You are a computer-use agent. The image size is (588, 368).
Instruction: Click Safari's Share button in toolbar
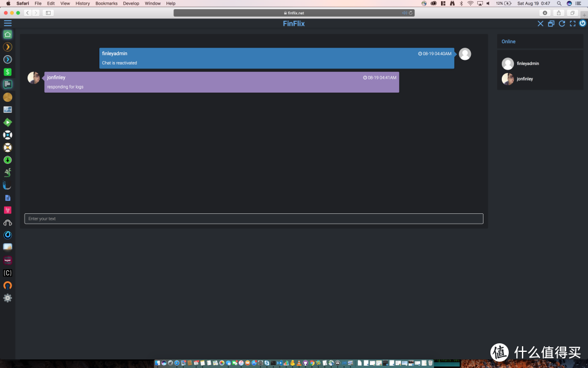[x=558, y=13]
